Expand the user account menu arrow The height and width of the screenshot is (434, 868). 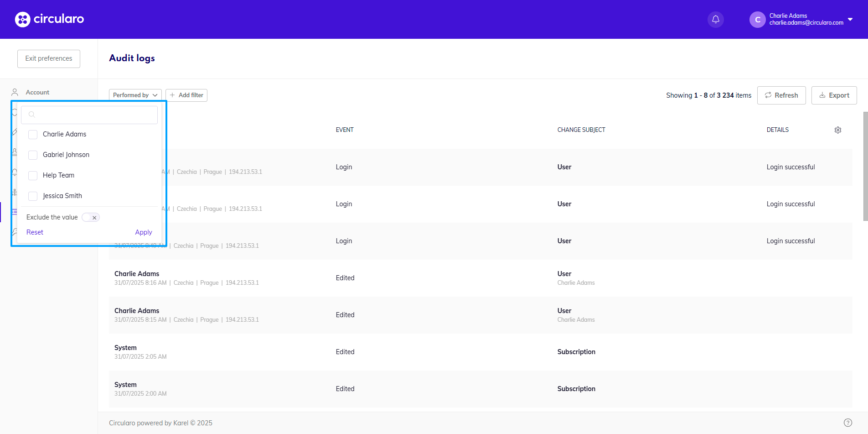(850, 19)
